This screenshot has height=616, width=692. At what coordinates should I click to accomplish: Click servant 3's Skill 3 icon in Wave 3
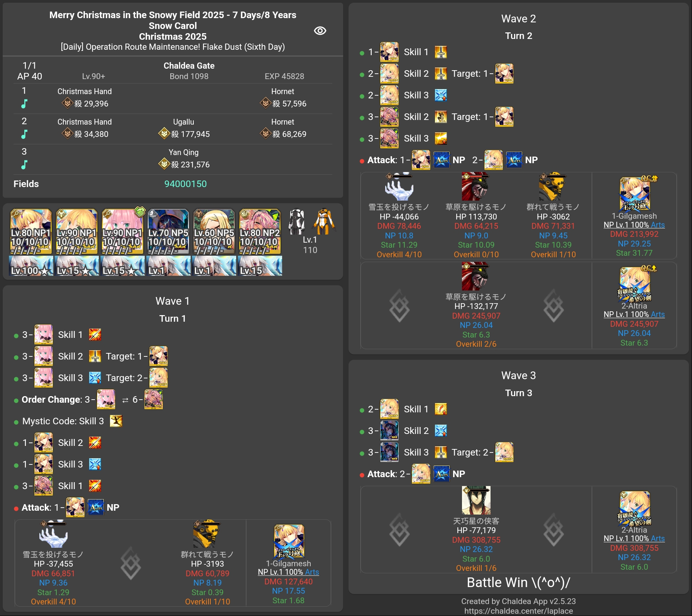pos(441,452)
